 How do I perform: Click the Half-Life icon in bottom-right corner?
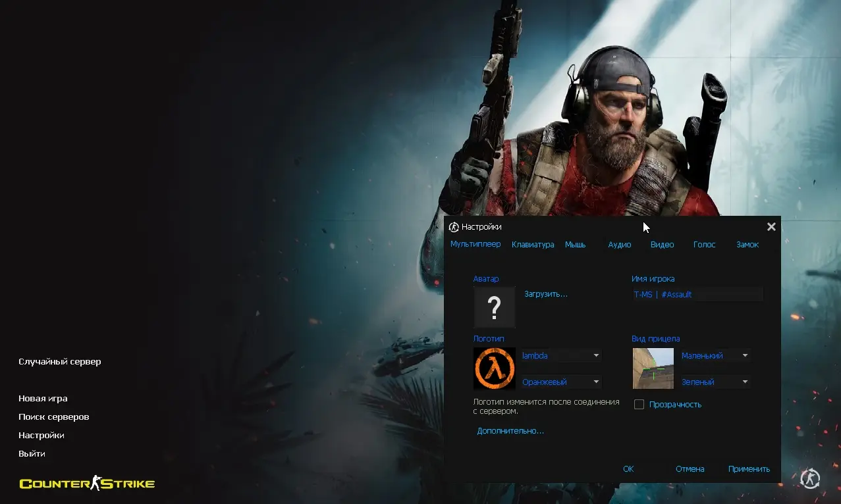[x=809, y=479]
